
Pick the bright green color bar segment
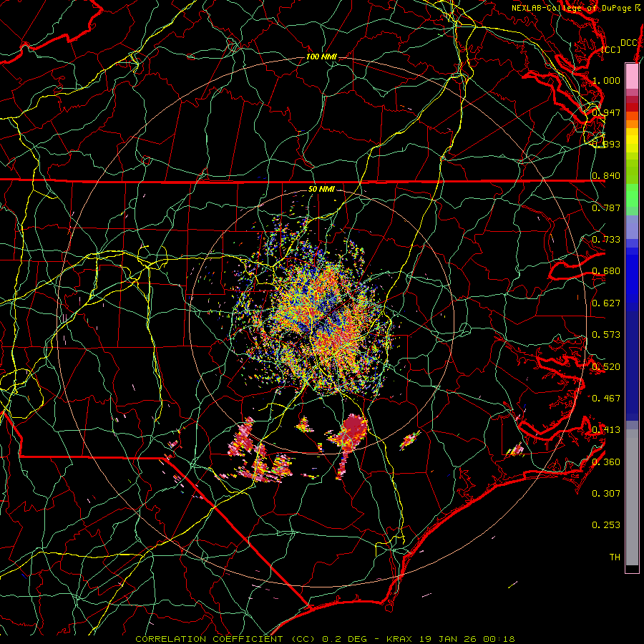coord(632,195)
